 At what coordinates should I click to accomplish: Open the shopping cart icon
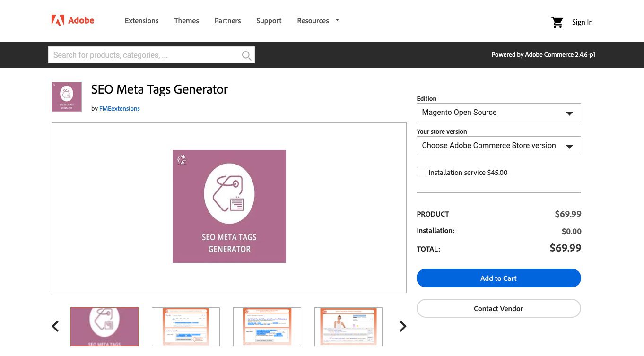[557, 22]
